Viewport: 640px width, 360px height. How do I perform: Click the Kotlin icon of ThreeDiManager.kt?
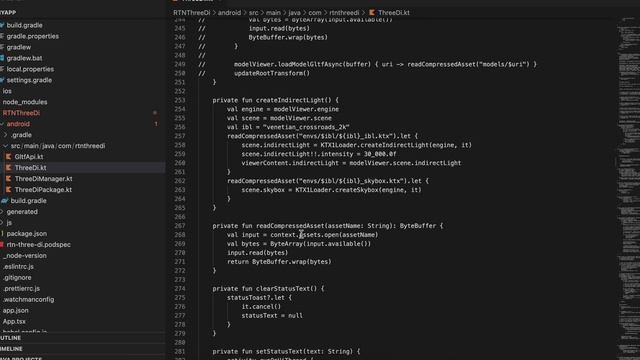[x=8, y=179]
